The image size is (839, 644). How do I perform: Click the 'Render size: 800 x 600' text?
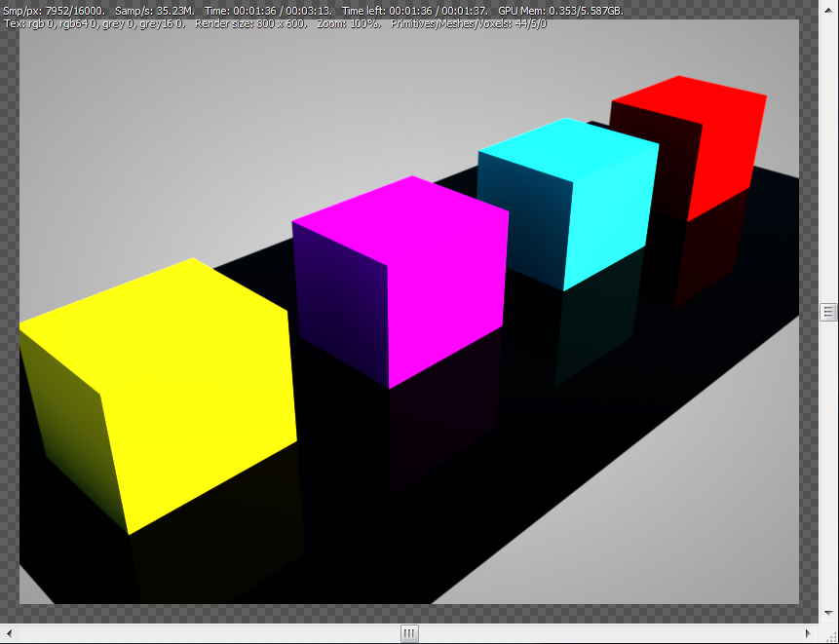coord(251,23)
